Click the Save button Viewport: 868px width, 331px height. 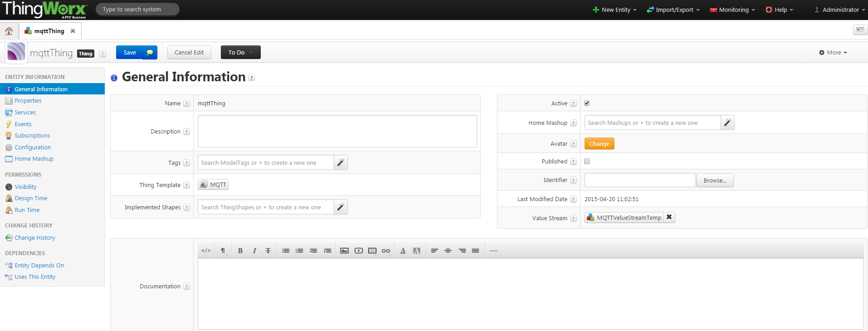click(x=130, y=53)
